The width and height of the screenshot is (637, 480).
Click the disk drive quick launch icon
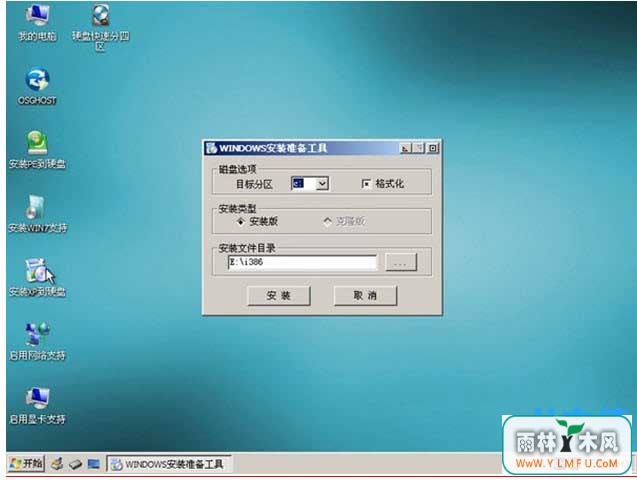[x=75, y=464]
